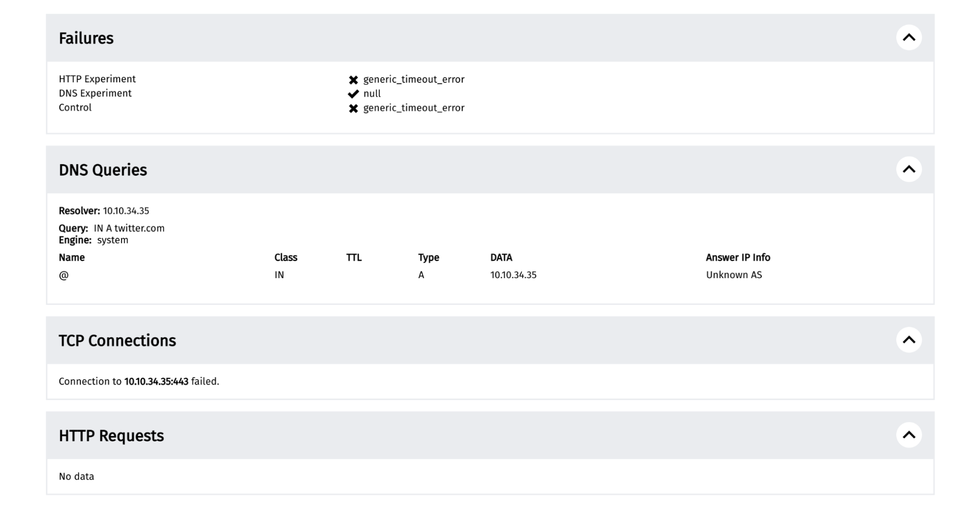Collapse the Failures section chevron
Viewport: 980px width, 508px height.
pyautogui.click(x=908, y=38)
